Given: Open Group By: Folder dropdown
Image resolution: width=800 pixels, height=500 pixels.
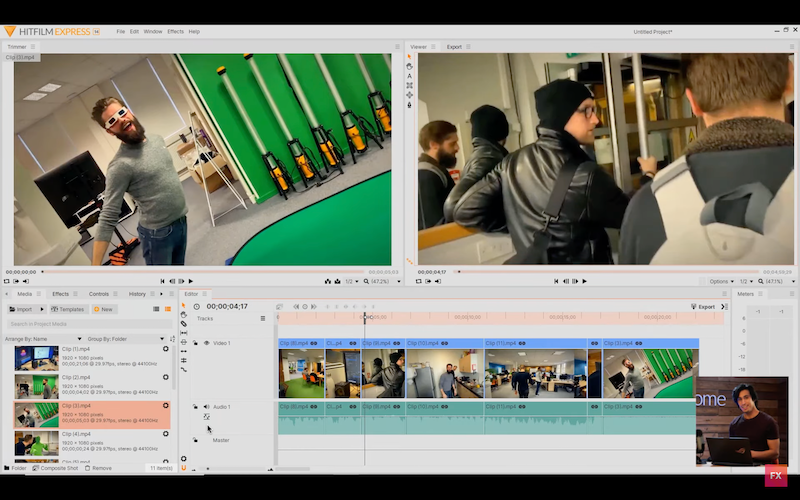Looking at the screenshot, I should tap(126, 339).
